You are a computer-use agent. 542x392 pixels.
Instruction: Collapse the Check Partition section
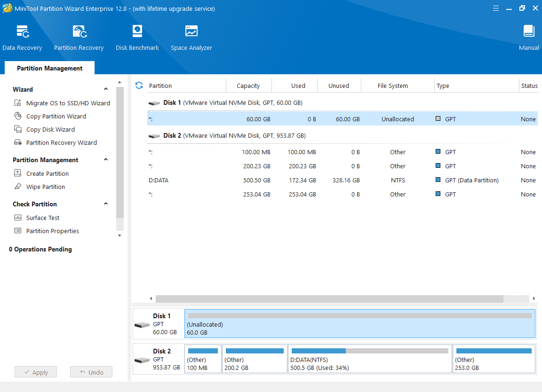point(106,204)
